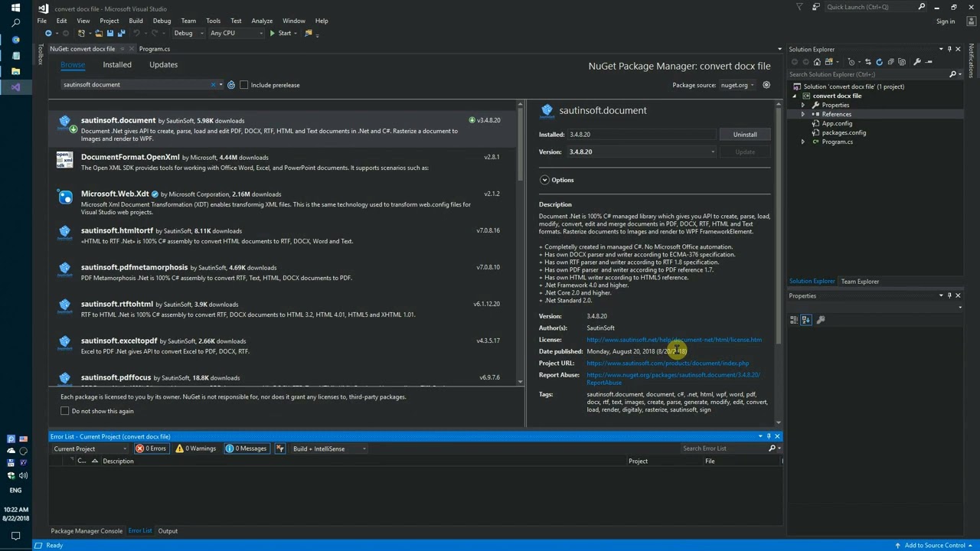This screenshot has width=980, height=551.
Task: Click the Uninstall button
Action: pyautogui.click(x=745, y=135)
